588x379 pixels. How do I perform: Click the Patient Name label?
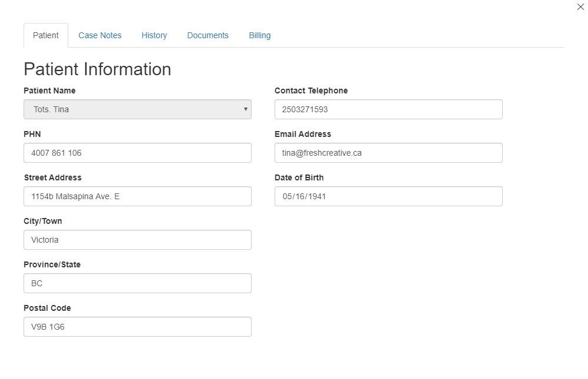tap(49, 90)
